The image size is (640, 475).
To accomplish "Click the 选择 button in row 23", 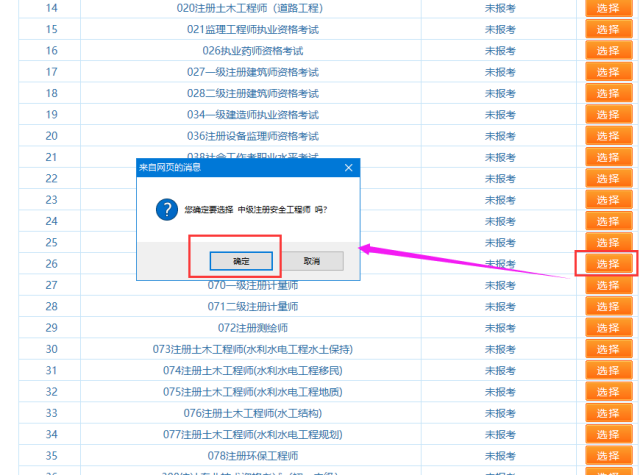I will point(608,200).
